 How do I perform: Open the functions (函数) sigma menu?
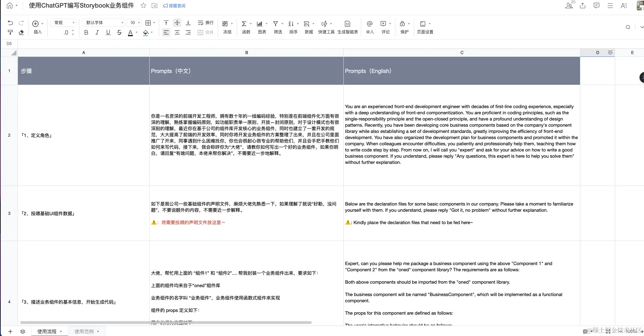[x=246, y=27]
